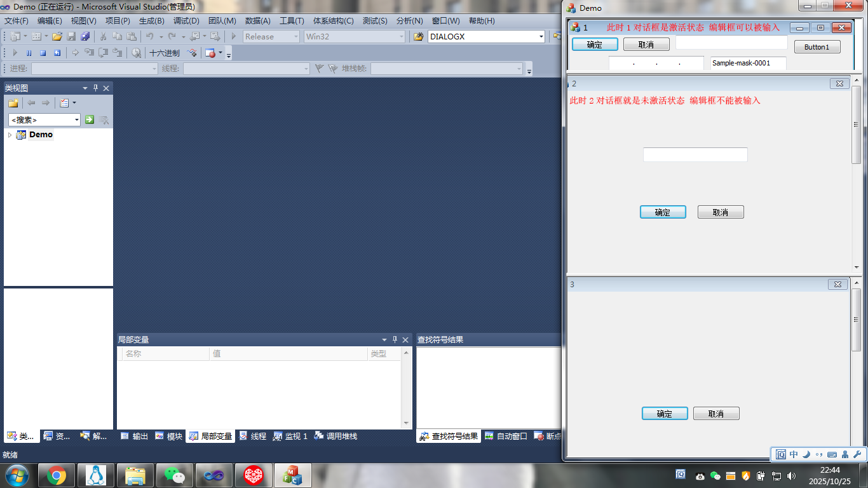The image size is (868, 488).
Task: Click the Paste icon in toolbar
Action: [x=132, y=36]
